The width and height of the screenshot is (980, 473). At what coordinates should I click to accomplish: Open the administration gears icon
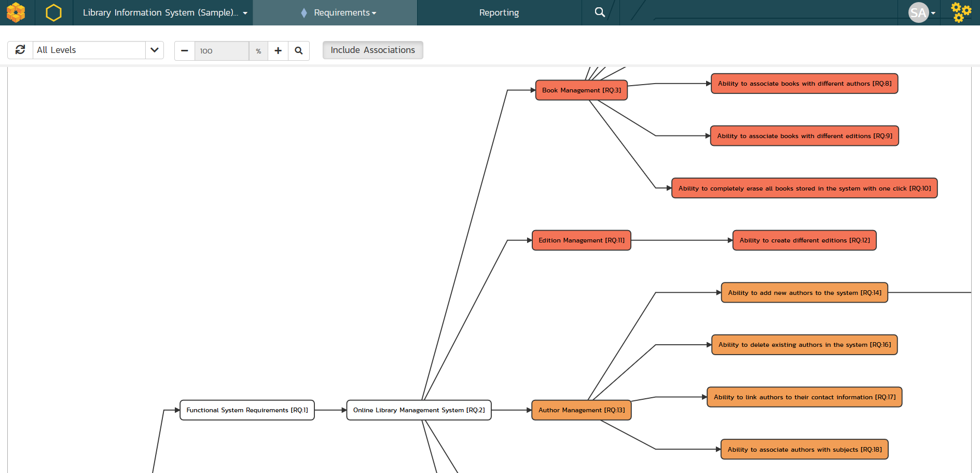click(960, 12)
